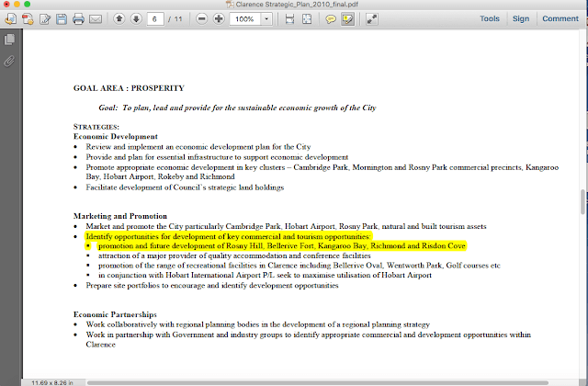
Task: Click the page number input field
Action: [157, 18]
